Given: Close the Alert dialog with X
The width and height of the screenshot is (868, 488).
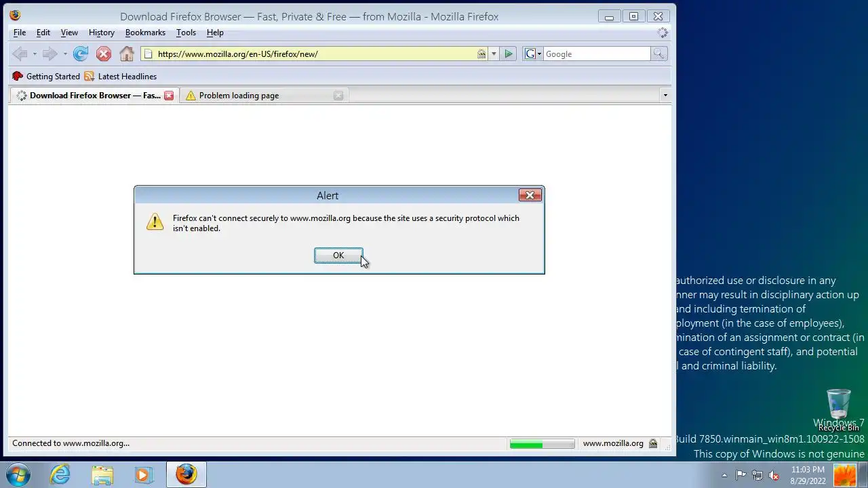Looking at the screenshot, I should coord(530,195).
